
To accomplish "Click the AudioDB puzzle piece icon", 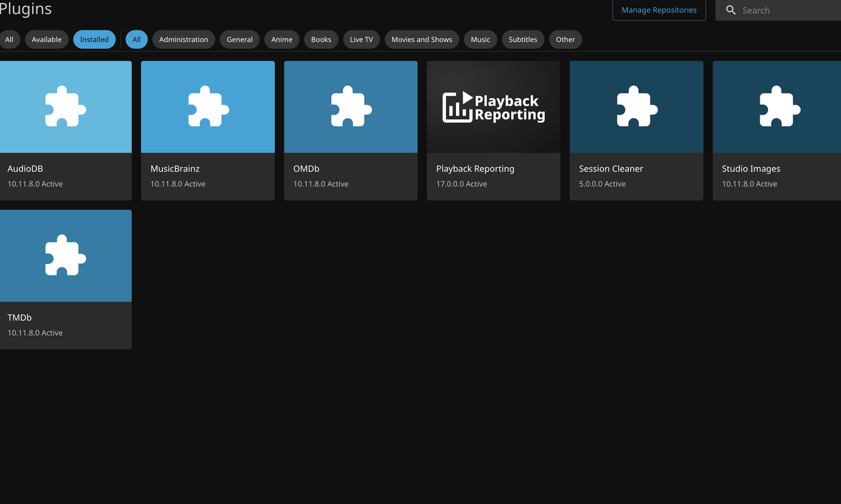I will (65, 106).
